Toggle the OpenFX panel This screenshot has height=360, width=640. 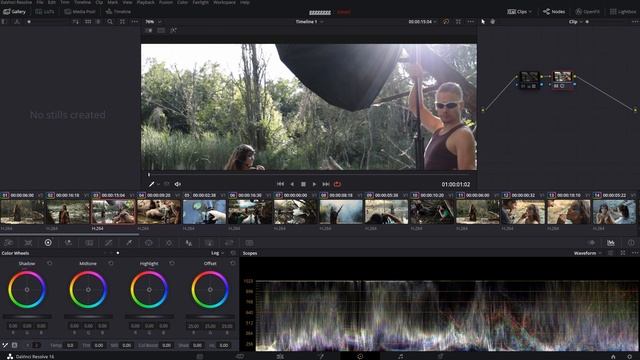pos(587,12)
